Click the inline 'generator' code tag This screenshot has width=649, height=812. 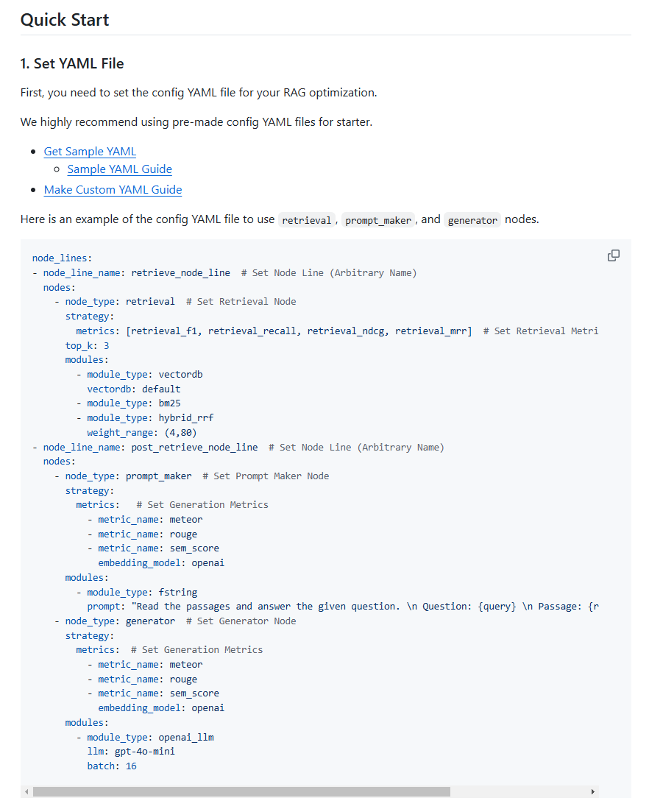coord(472,220)
